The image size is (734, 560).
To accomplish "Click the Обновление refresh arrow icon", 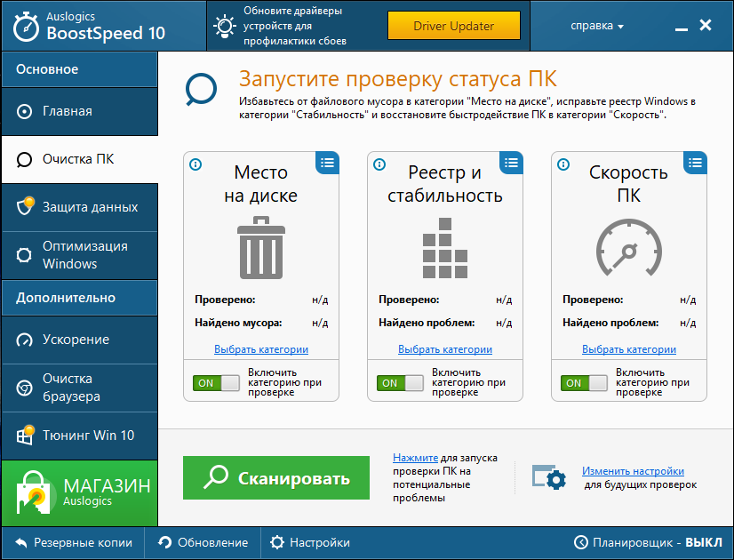I will 164,542.
